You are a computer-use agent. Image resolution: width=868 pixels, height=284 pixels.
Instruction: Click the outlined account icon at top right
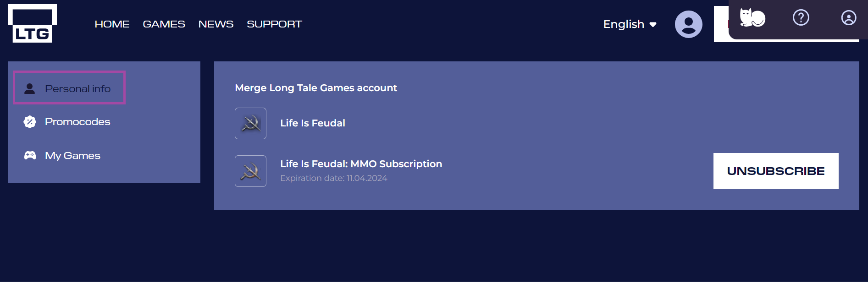click(x=848, y=18)
